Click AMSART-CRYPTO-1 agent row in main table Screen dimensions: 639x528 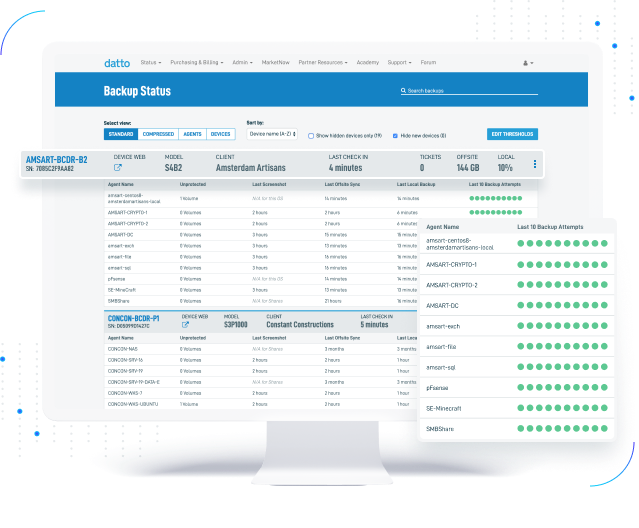pos(320,213)
